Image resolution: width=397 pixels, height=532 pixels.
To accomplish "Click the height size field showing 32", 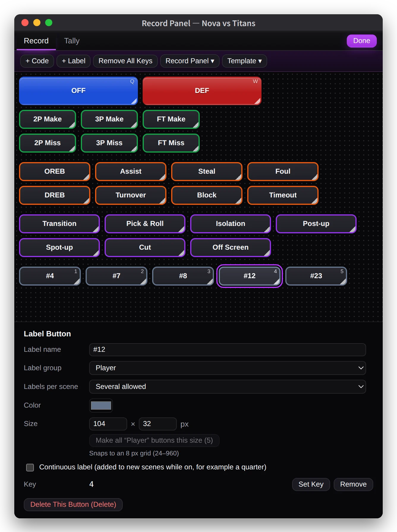I will tap(158, 424).
